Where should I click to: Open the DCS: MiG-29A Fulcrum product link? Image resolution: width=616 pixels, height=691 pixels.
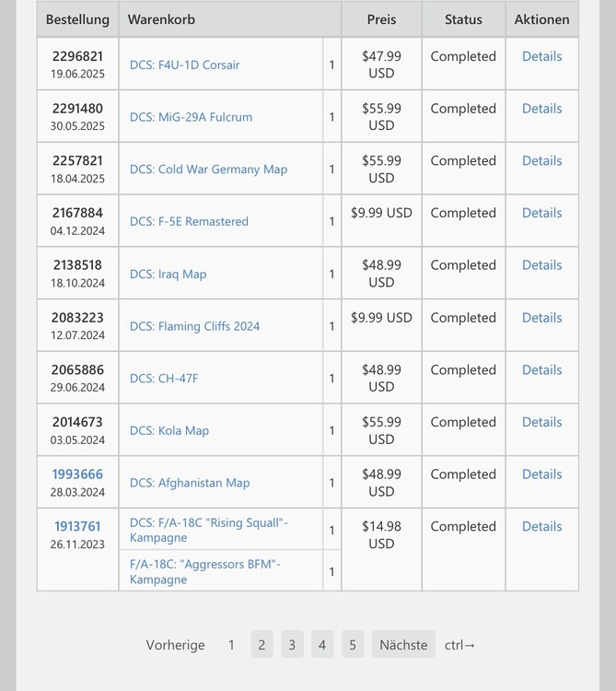click(x=191, y=117)
